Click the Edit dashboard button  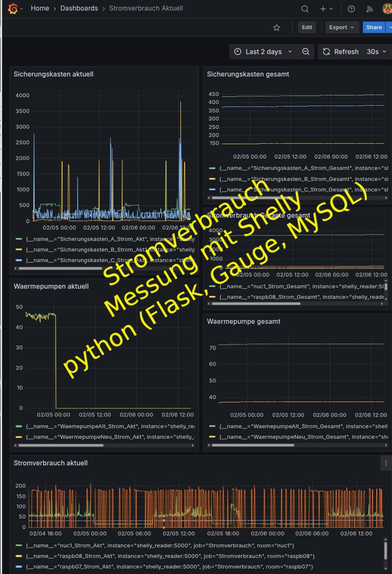(307, 27)
